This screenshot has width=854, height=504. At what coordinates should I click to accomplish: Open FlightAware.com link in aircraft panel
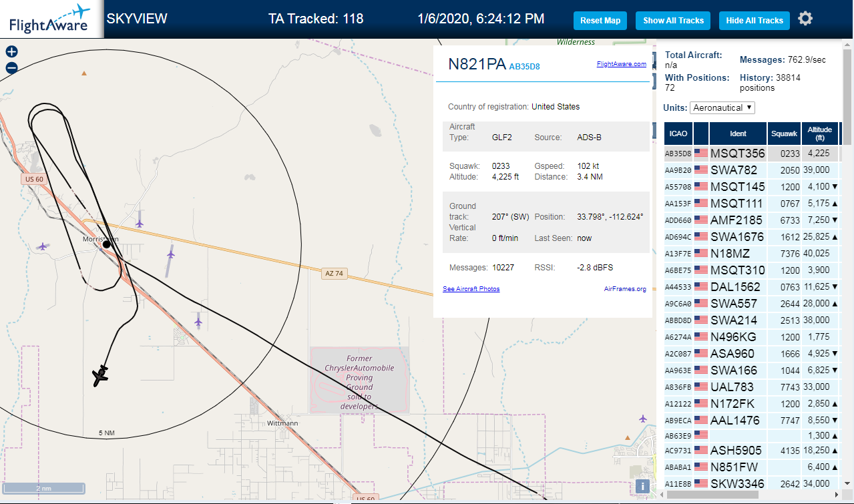coord(621,64)
